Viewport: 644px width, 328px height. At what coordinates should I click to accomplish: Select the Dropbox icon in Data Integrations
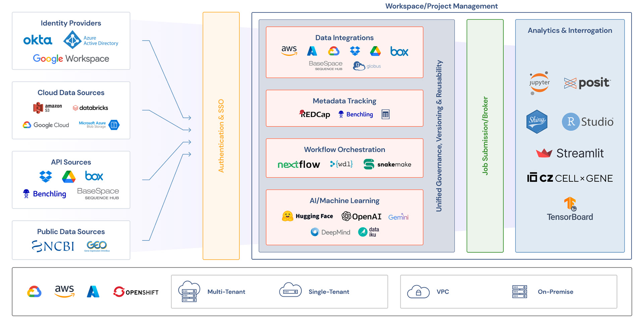[x=355, y=51]
